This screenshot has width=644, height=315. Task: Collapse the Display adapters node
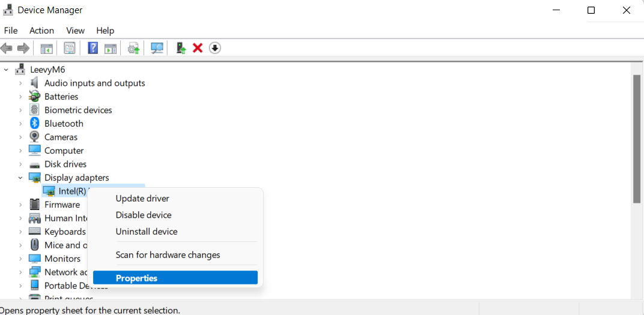pos(20,178)
